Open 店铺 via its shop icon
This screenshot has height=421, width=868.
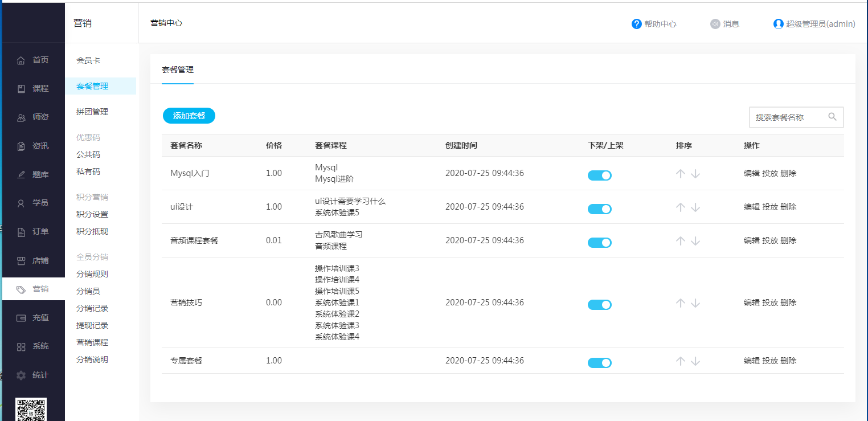(21, 261)
